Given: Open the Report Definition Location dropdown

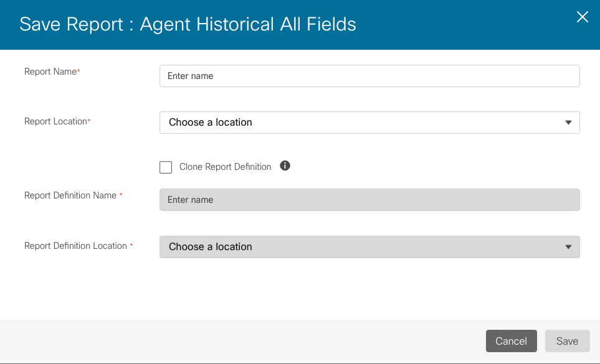Looking at the screenshot, I should (x=369, y=247).
